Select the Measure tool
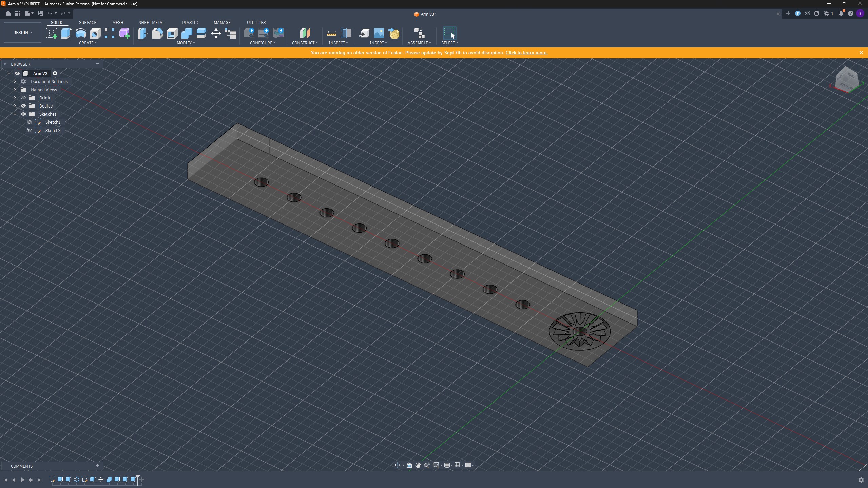The image size is (868, 488). click(x=331, y=33)
